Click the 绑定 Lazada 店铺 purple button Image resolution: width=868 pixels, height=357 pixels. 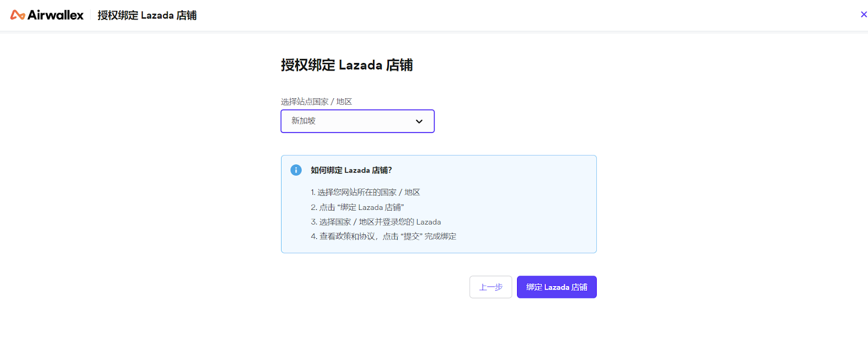(x=557, y=287)
